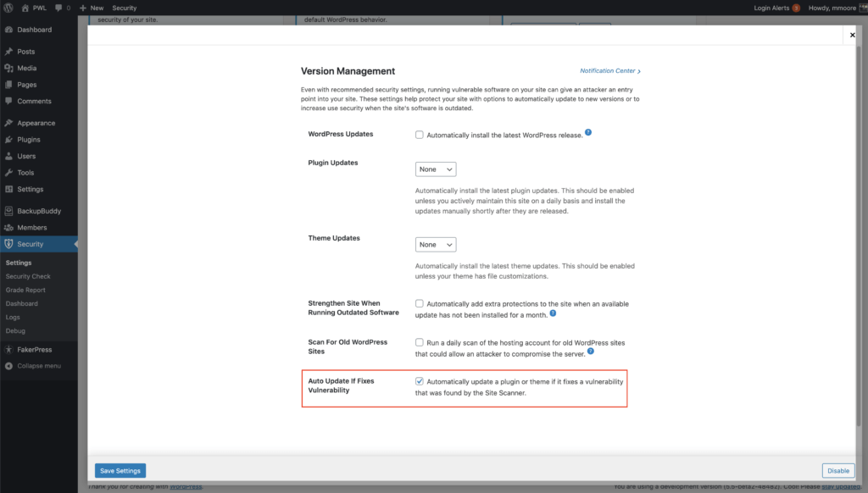
Task: Open the Plugin Updates dropdown
Action: tap(436, 169)
